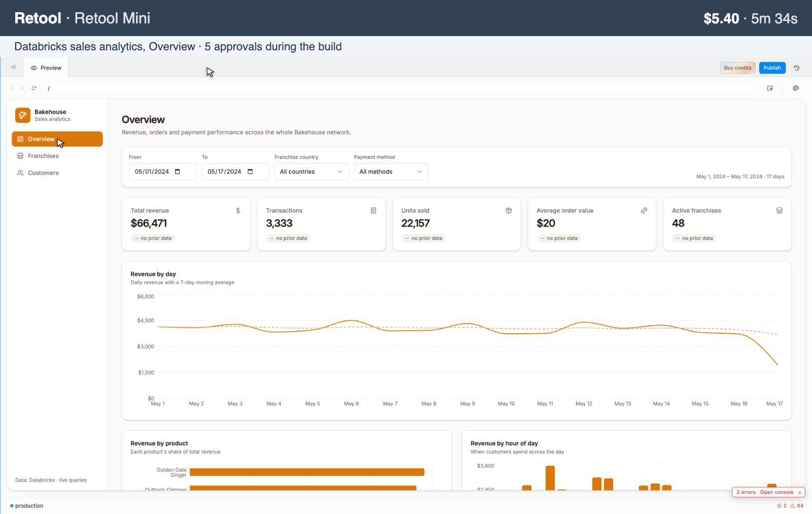Select Overview in the sidebar
Image resolution: width=812 pixels, height=514 pixels.
(57, 139)
